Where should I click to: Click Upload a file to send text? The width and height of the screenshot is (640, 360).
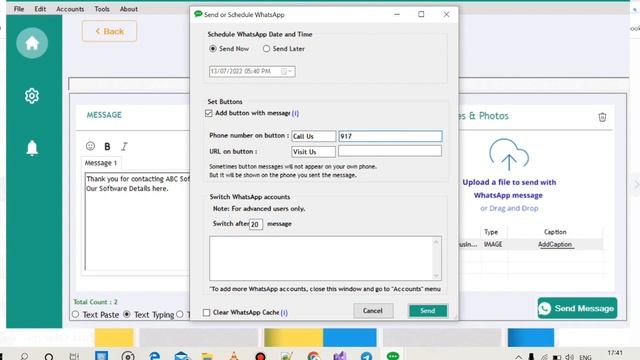coord(509,182)
